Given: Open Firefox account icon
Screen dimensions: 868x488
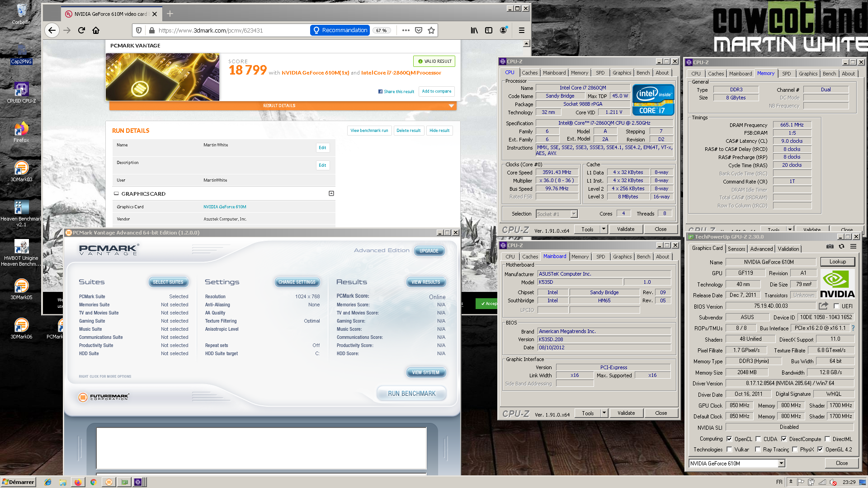Looking at the screenshot, I should pos(503,30).
